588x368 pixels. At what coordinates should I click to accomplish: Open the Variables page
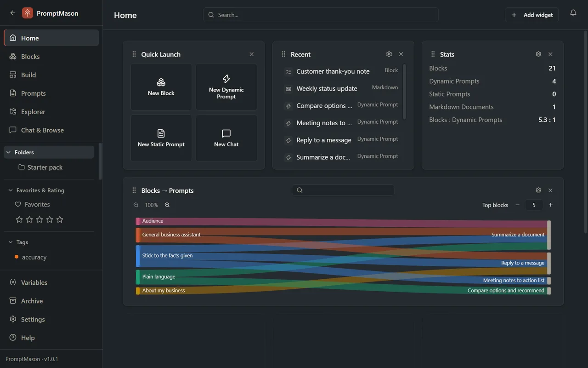[51, 282]
